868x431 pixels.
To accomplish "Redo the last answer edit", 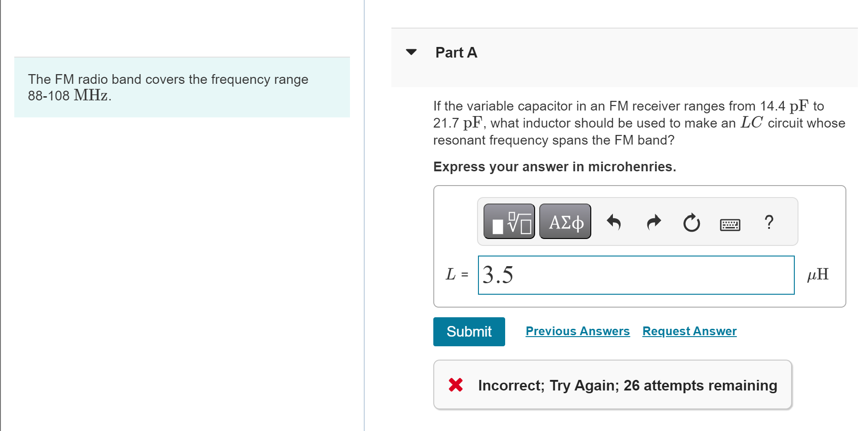I will tap(653, 222).
